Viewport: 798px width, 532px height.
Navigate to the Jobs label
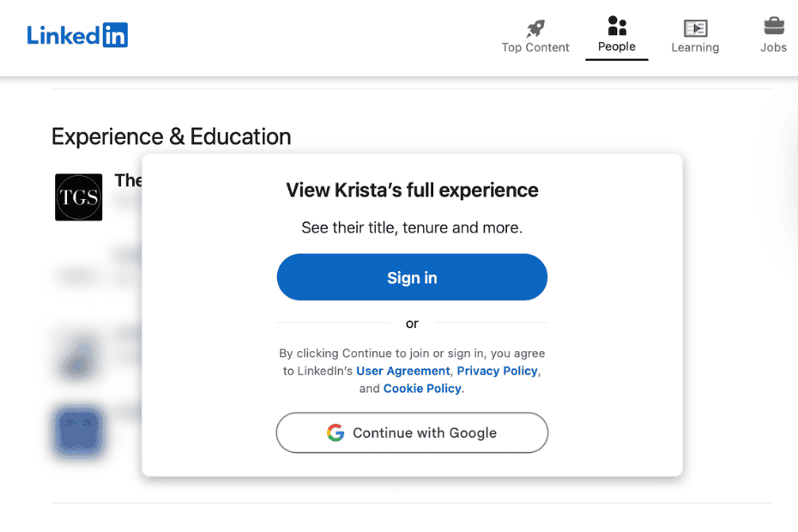point(773,47)
